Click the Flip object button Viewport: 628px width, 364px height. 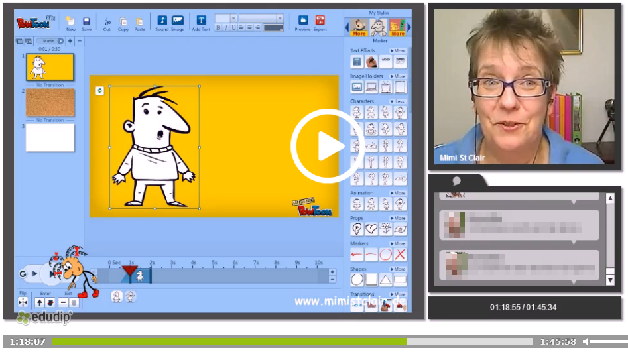pyautogui.click(x=23, y=302)
